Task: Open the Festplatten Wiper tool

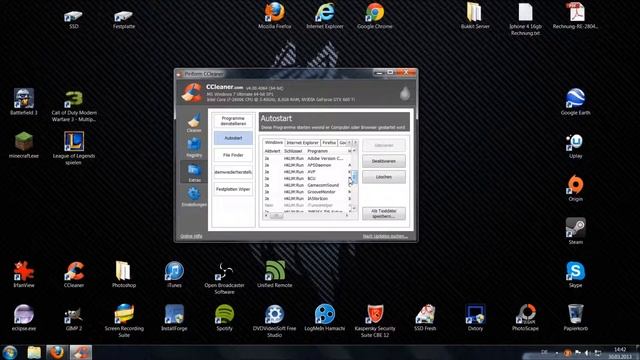Action: (233, 189)
